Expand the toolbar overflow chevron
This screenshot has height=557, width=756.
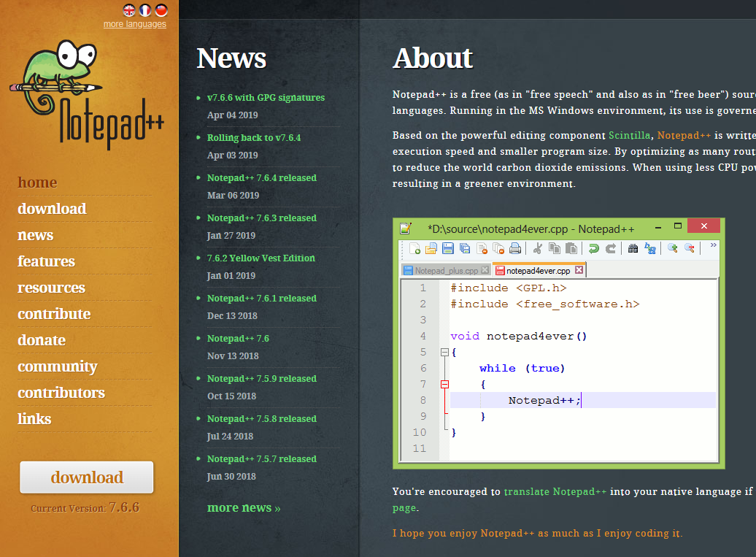tap(713, 245)
